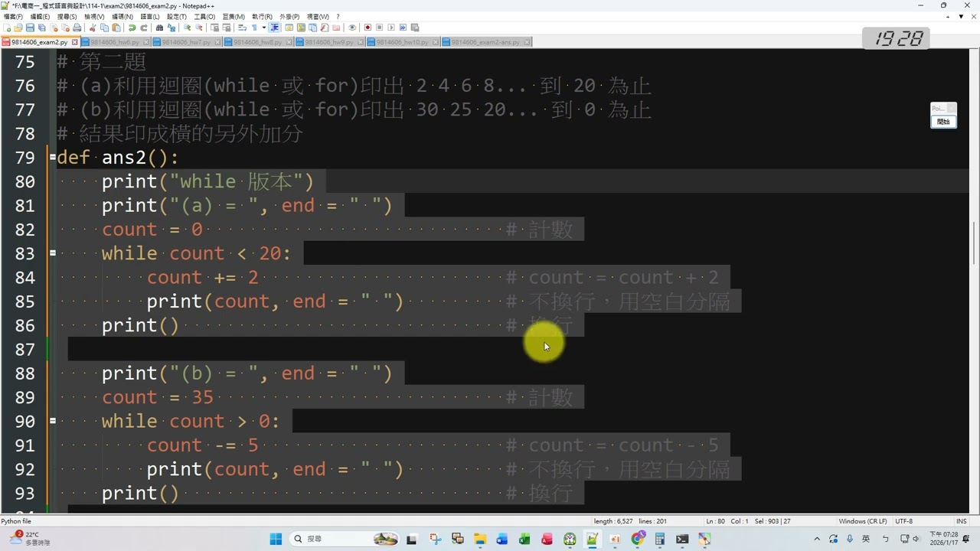This screenshot has height=551, width=980.
Task: Click the Save All toolbar icon
Action: click(41, 28)
